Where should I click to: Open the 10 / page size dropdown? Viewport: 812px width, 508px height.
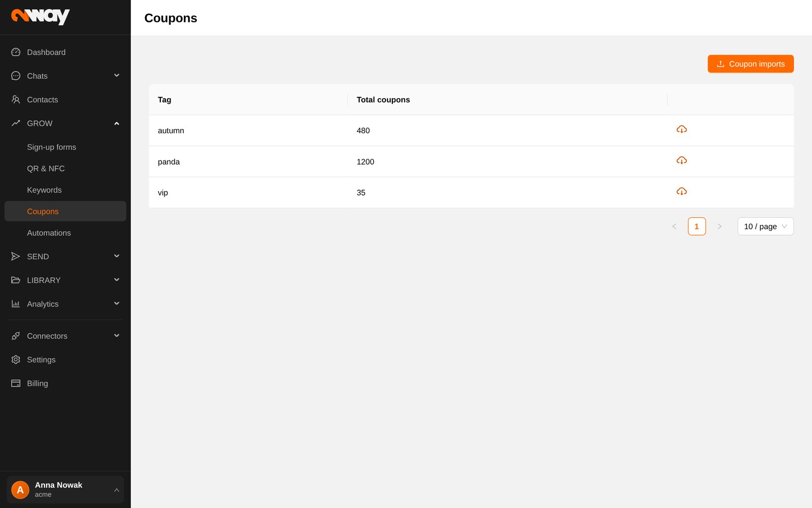(765, 227)
